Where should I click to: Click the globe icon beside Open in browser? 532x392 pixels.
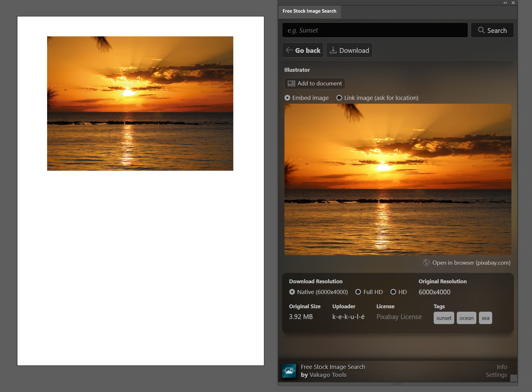426,262
